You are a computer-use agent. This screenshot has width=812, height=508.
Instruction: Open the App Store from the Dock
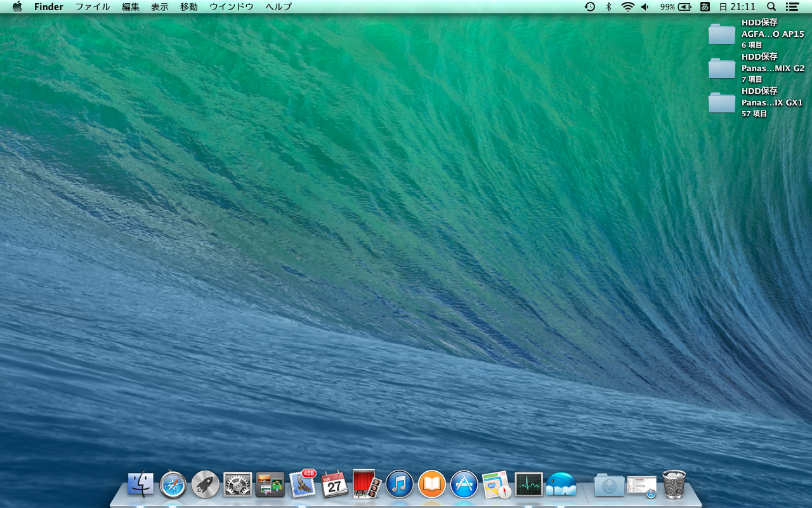pos(464,485)
